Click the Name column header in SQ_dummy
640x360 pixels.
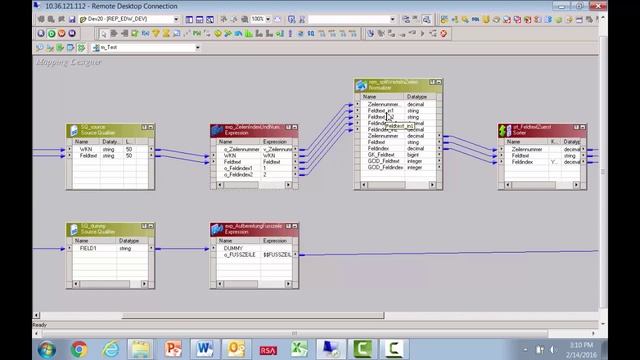click(95, 241)
